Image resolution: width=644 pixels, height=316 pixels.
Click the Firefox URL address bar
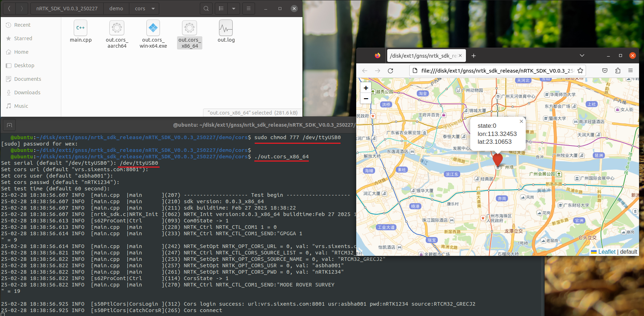[x=495, y=71]
